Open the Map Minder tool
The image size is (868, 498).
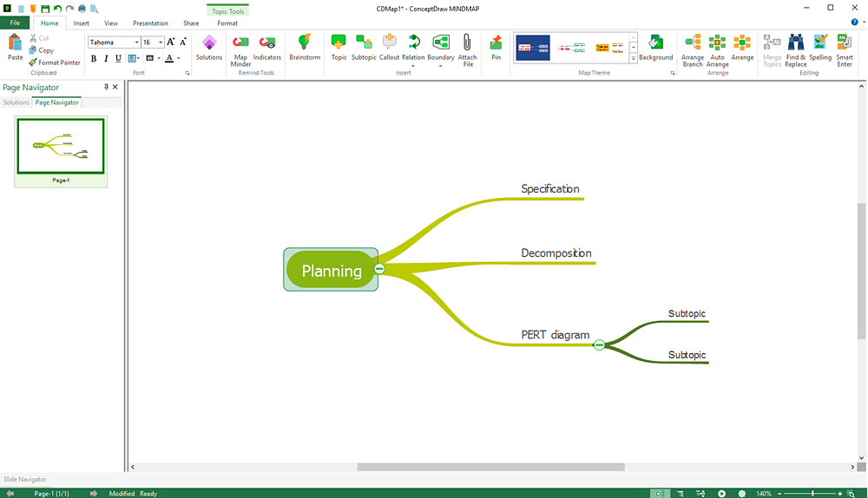[x=240, y=48]
